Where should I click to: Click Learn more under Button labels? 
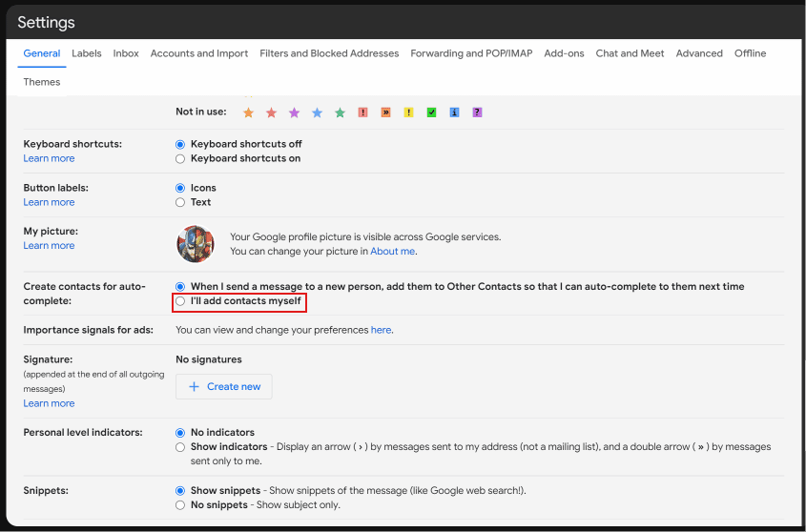pyautogui.click(x=49, y=202)
